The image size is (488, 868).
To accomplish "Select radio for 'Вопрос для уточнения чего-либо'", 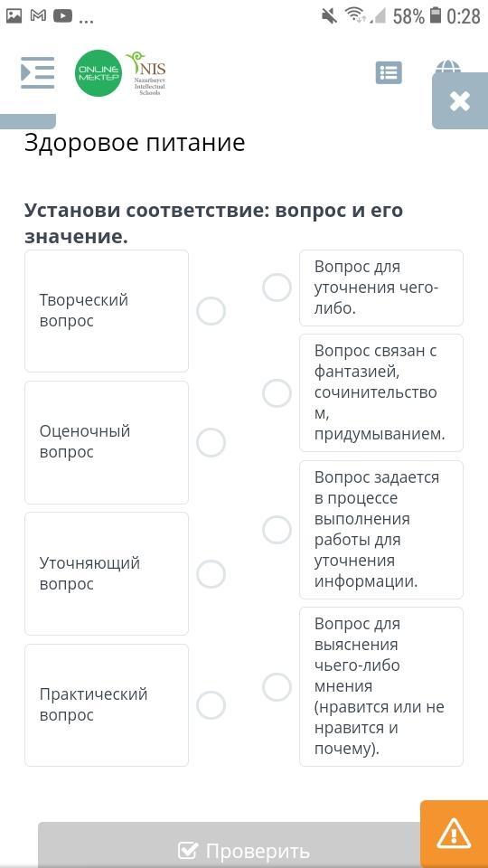I will coord(277,288).
